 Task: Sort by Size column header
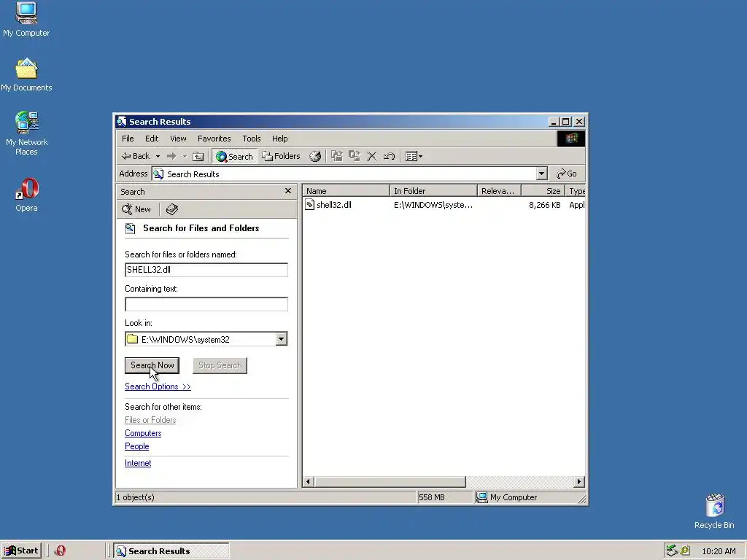point(543,191)
